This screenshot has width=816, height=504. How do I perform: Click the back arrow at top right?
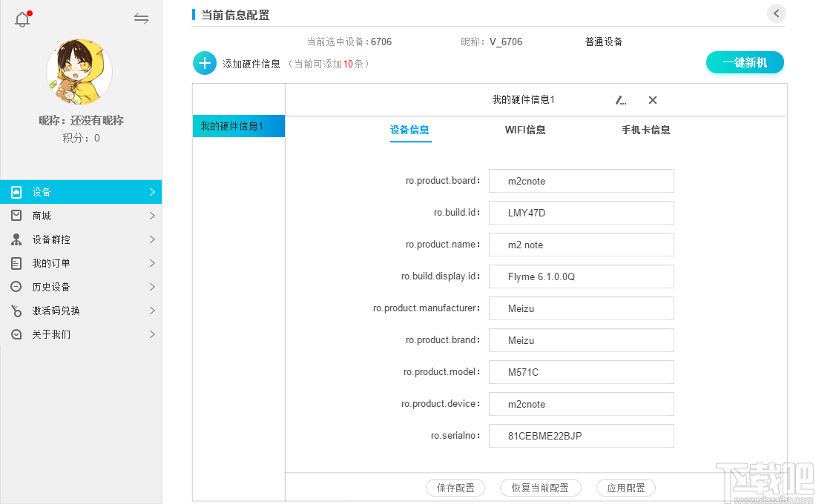777,13
